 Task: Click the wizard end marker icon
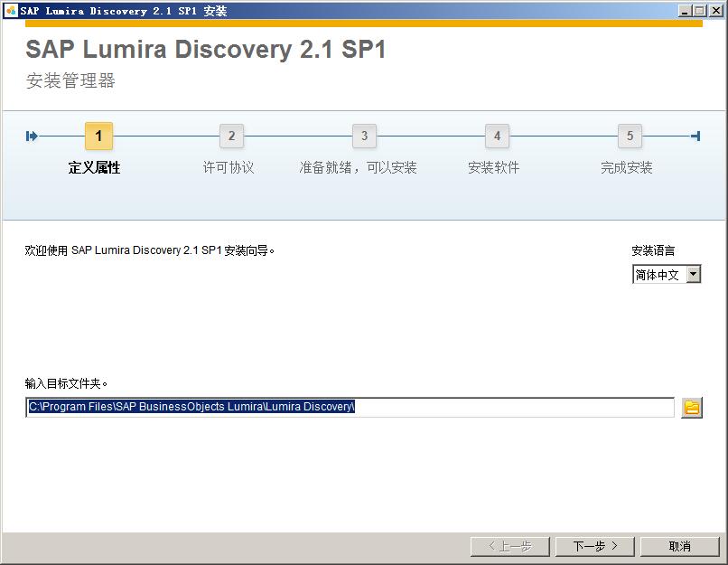[x=695, y=137]
